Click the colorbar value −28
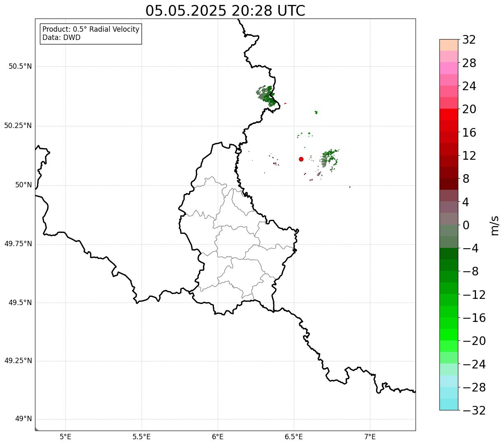Viewport: 504px width, 445px height. point(474,388)
